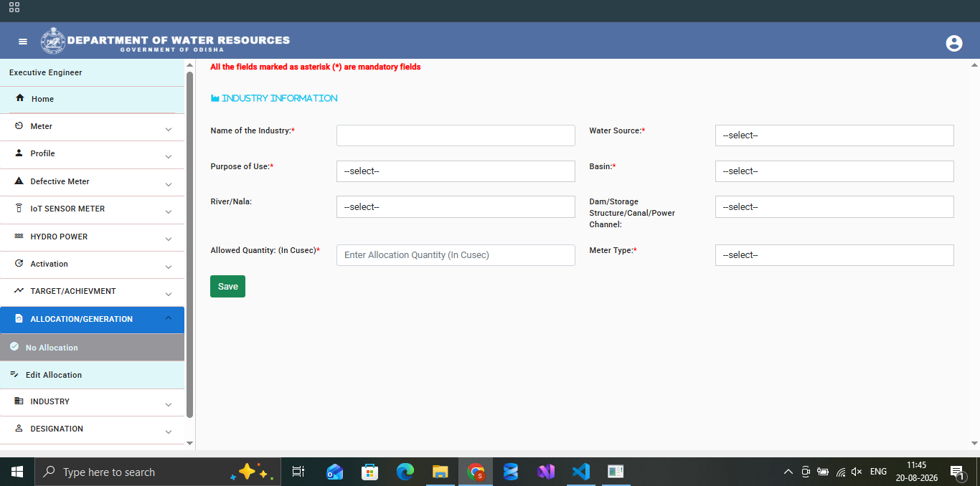The width and height of the screenshot is (980, 486).
Task: Click the sidebar vertical scrollbar thumb
Action: [189, 244]
